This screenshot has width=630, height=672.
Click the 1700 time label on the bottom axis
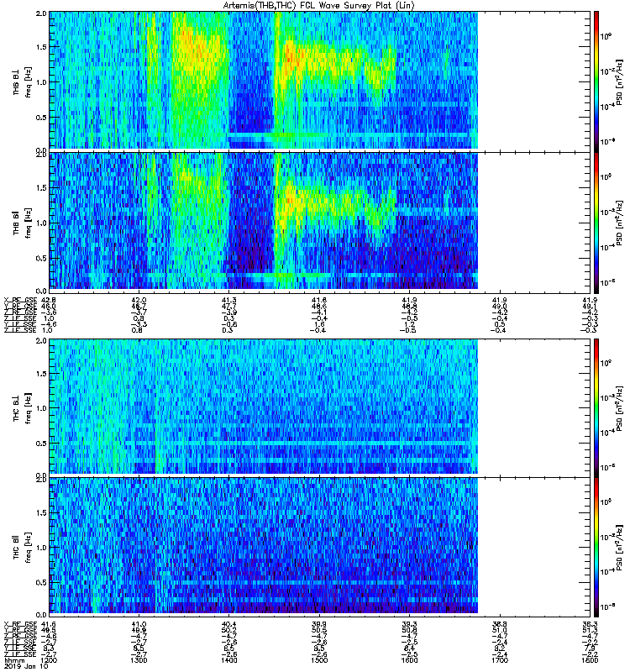click(500, 660)
